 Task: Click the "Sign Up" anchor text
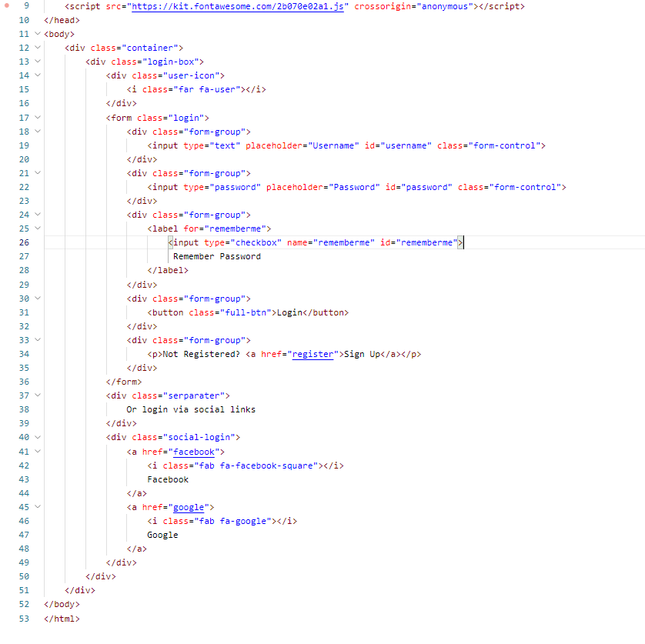click(362, 354)
